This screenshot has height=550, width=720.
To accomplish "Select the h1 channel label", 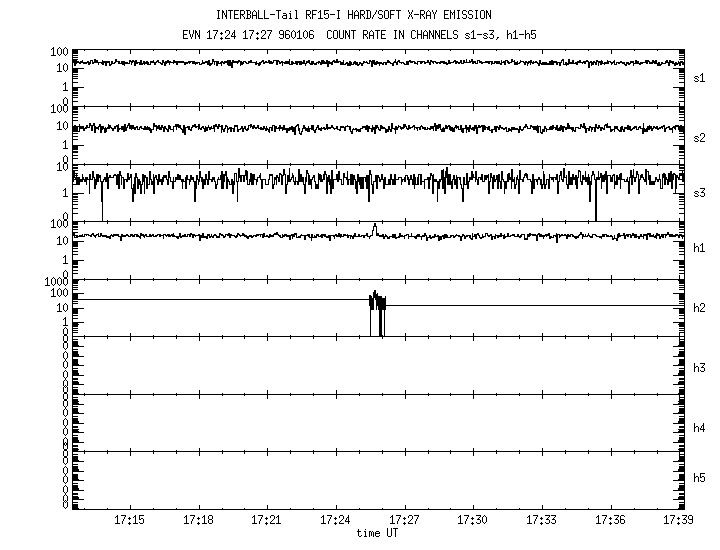I will point(700,248).
